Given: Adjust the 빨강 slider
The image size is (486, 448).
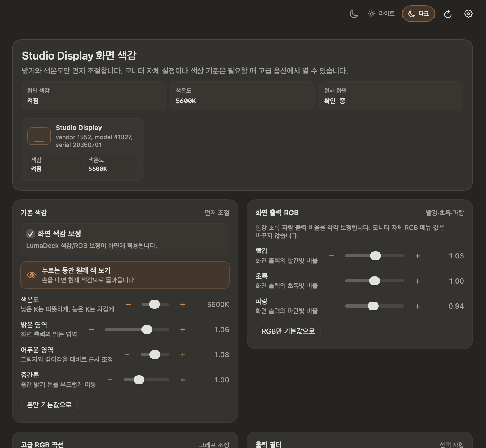Looking at the screenshot, I should click(x=375, y=256).
